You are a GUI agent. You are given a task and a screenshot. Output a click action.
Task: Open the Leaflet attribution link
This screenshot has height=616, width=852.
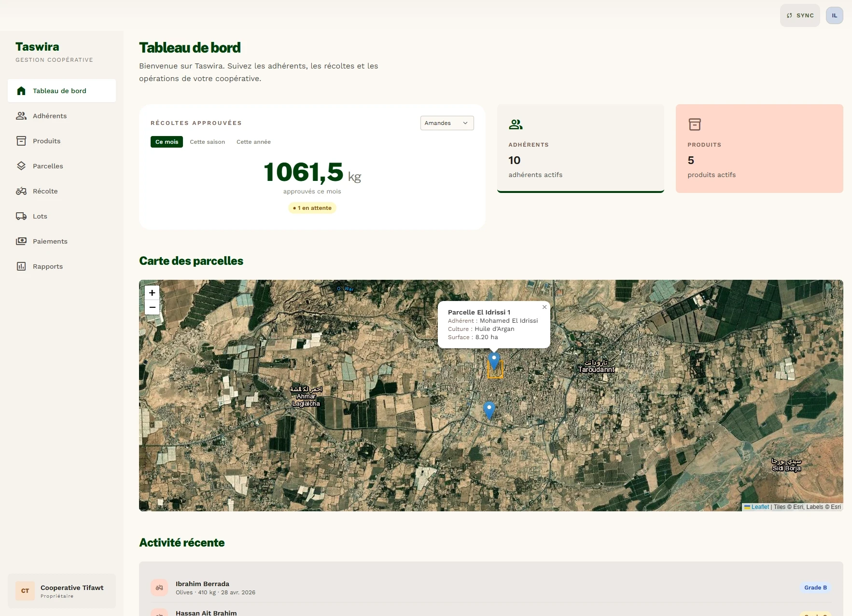[x=760, y=507]
